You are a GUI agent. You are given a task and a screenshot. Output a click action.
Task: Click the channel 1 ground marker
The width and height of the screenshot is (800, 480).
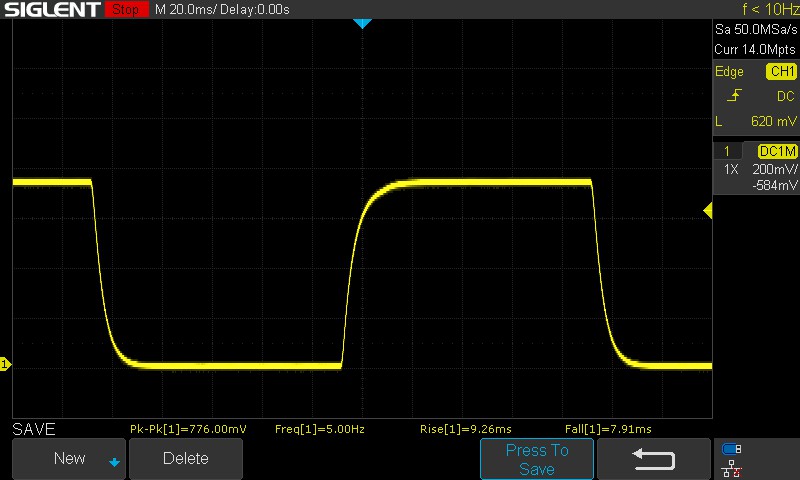[5, 364]
